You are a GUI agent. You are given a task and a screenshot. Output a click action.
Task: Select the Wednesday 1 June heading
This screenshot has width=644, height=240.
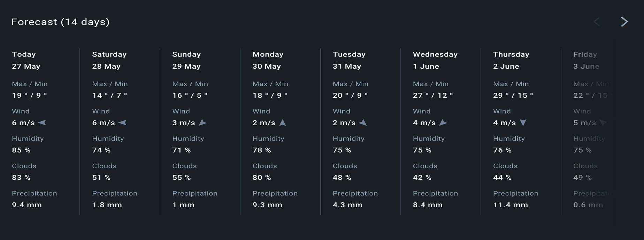(x=435, y=60)
